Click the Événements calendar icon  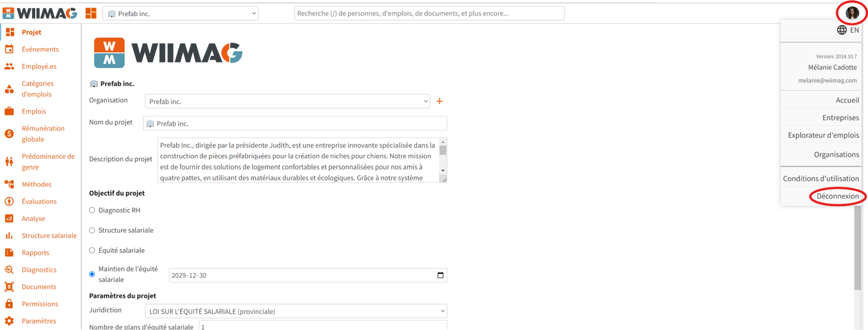(9, 49)
